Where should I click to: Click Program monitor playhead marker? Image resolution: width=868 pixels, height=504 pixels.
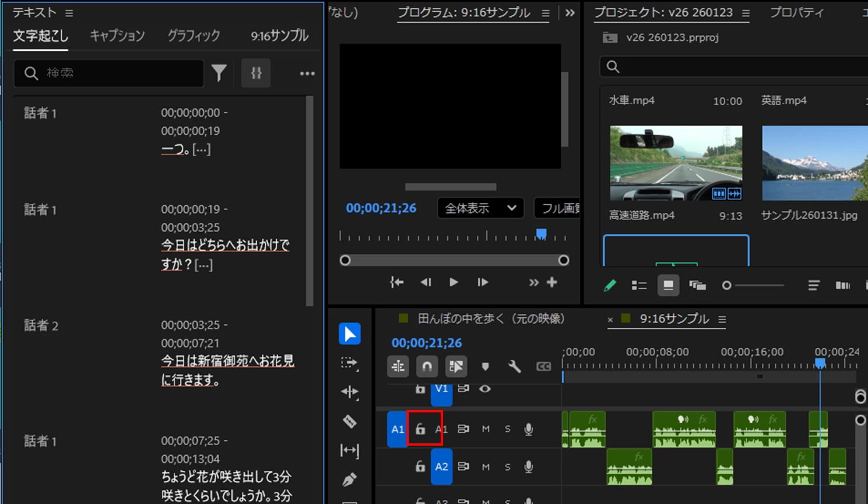[x=541, y=234]
